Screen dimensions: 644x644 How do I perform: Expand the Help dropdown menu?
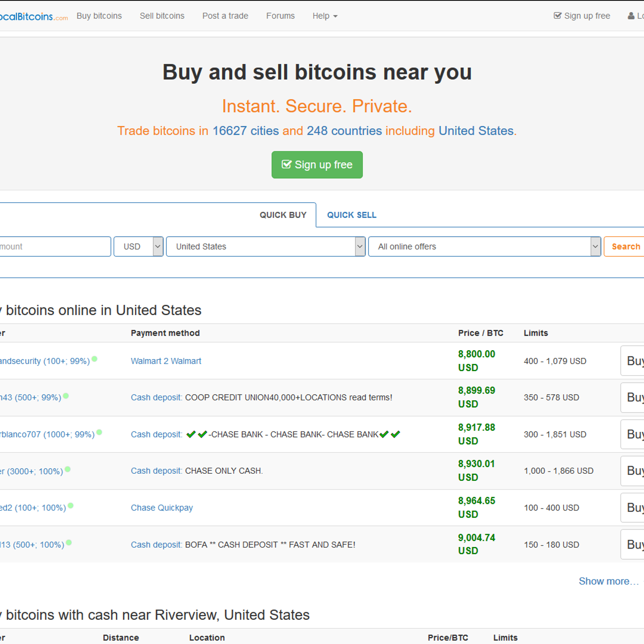click(x=325, y=16)
